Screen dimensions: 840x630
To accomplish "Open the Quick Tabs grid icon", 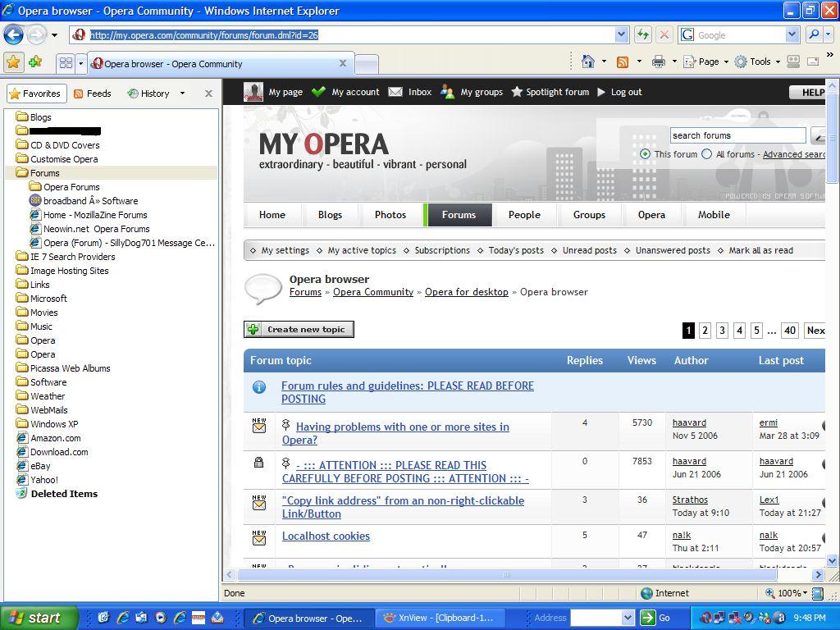I will pyautogui.click(x=66, y=63).
